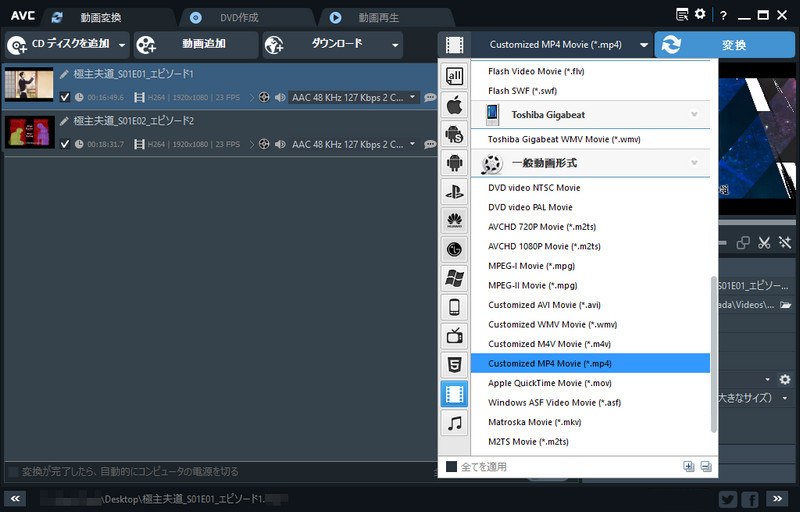Click the subtitle bubble icon for エピソード2
800x512 pixels.
[430, 144]
